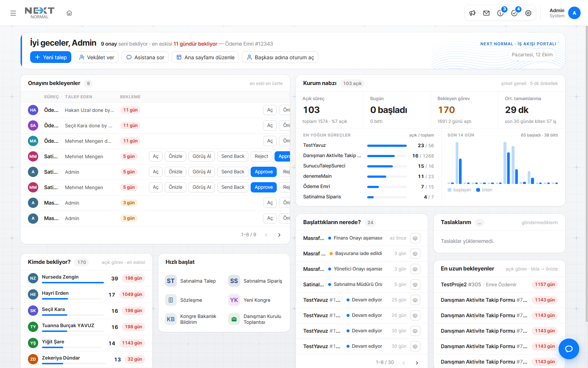View the TestYavuz 26 gün row eye icon

tap(415, 315)
